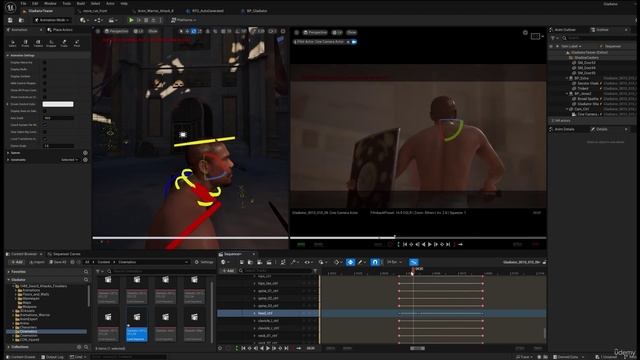Click play forward under cinematic viewport
This screenshot has height=360, width=640.
click(x=429, y=244)
